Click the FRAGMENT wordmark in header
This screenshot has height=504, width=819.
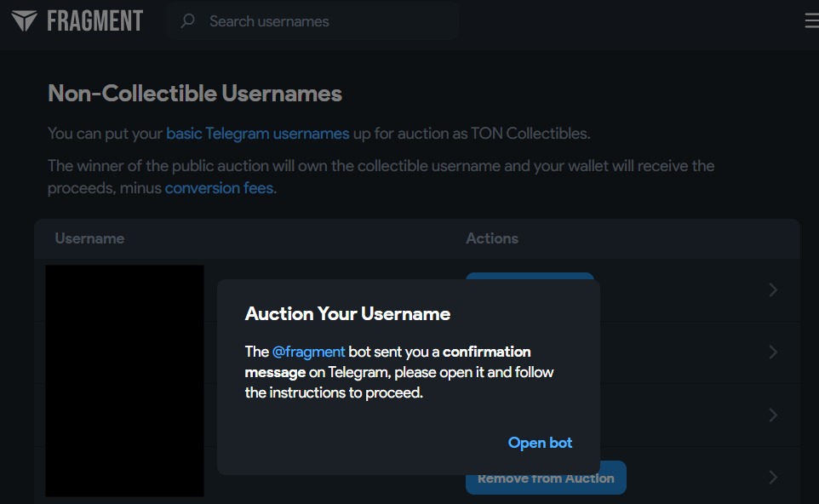coord(94,20)
